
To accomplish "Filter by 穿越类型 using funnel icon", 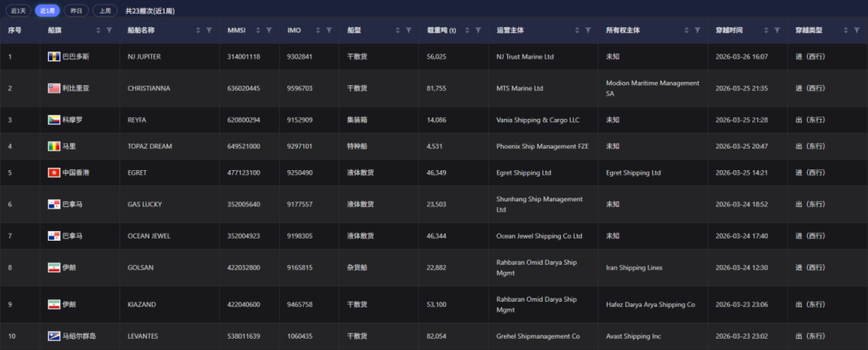I will coord(850,30).
